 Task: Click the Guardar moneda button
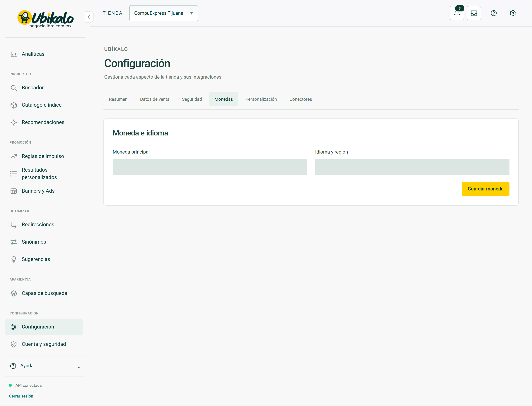click(485, 189)
